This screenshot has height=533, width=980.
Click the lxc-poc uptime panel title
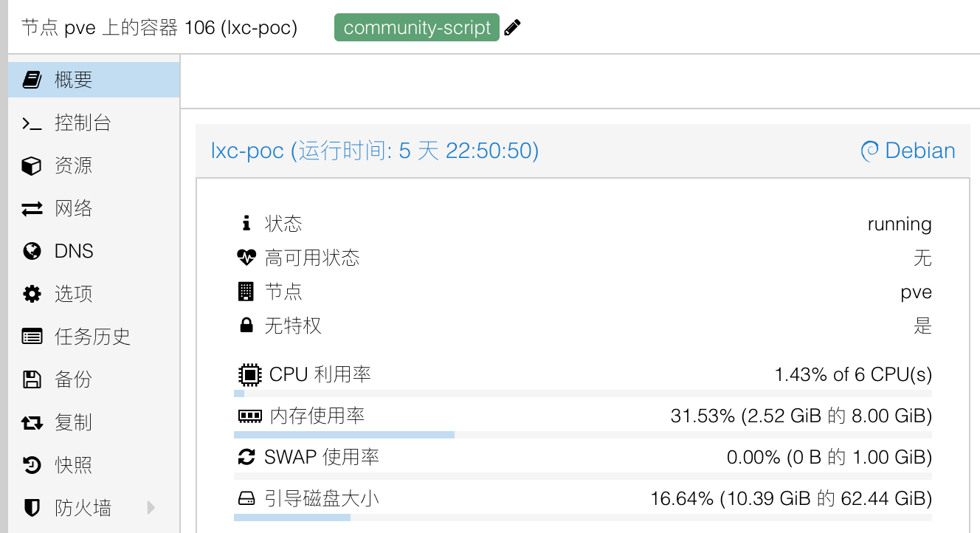[x=375, y=151]
